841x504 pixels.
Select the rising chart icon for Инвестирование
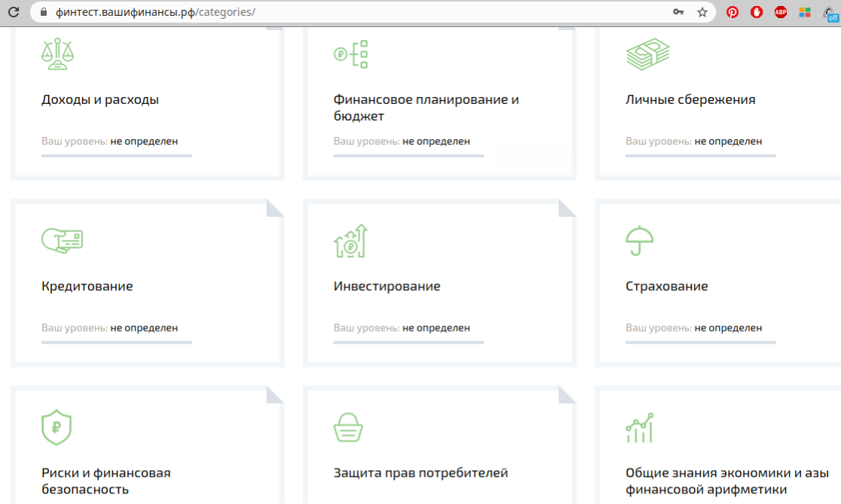[x=350, y=240]
